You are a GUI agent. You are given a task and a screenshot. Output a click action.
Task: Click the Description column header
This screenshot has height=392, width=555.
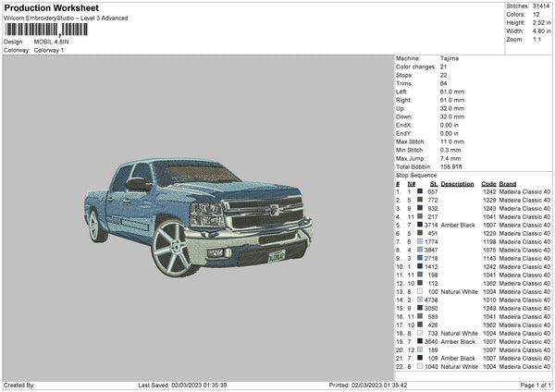click(x=457, y=183)
